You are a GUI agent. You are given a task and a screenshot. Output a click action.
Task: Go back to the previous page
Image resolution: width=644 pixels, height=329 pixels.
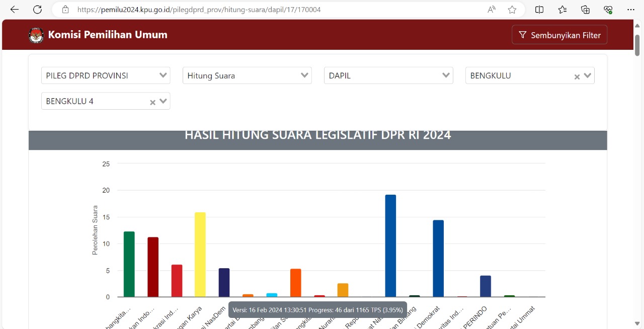[14, 10]
